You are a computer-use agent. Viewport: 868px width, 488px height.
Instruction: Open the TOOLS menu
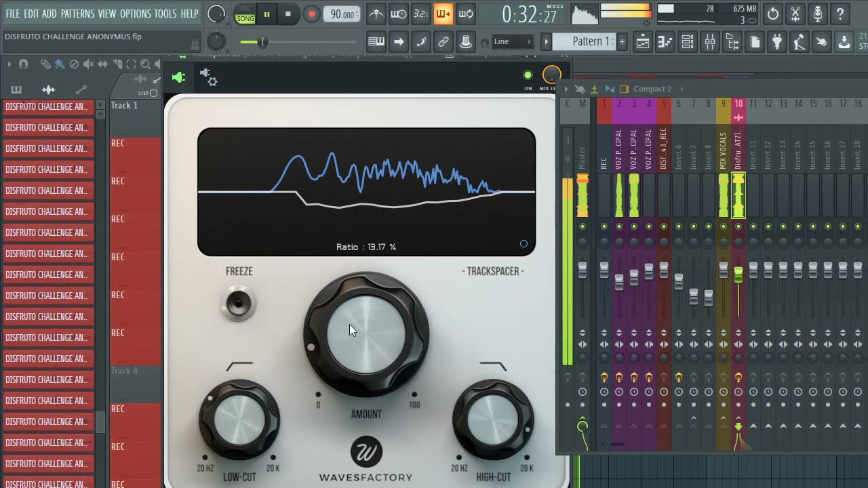click(x=165, y=14)
